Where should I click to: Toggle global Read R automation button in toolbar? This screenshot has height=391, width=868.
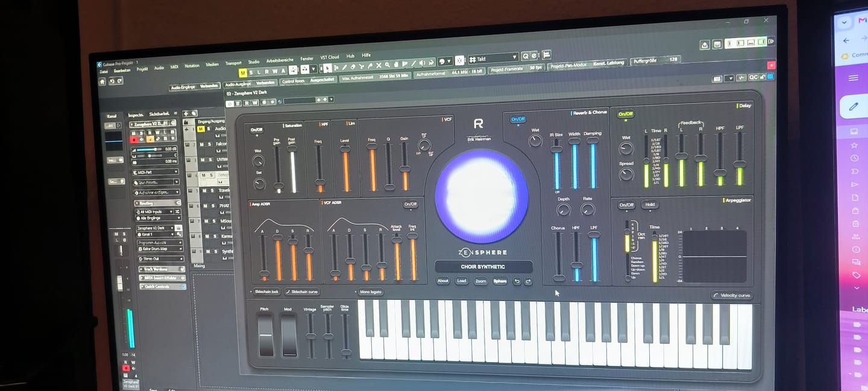coord(267,71)
